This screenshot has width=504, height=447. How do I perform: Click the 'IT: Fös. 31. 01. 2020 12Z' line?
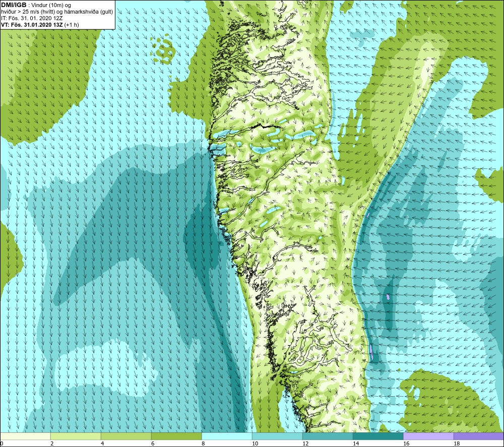pos(32,18)
